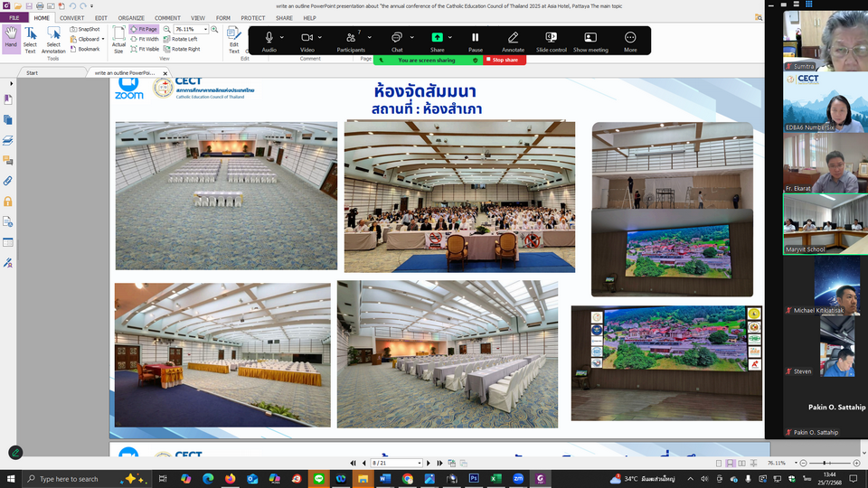Add a Bookmark from the ribbon

(85, 49)
